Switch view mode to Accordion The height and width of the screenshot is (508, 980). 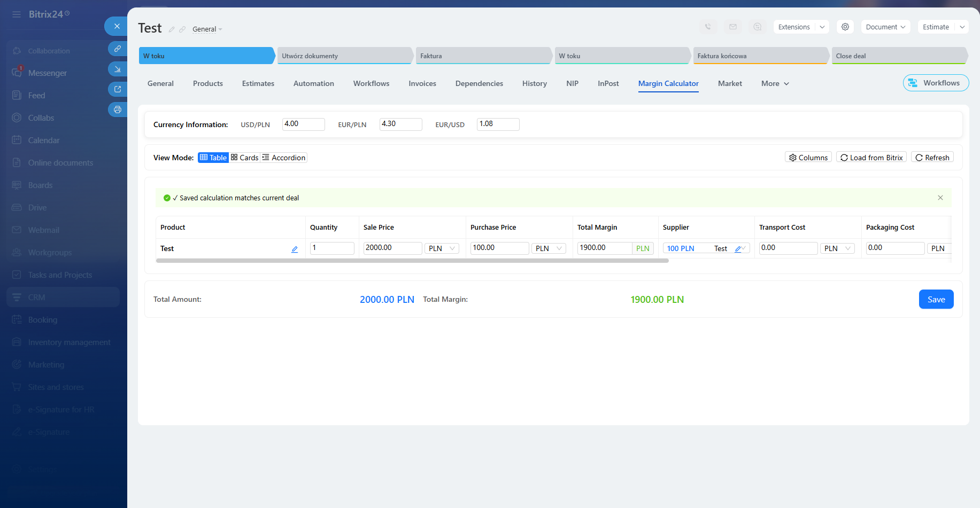[x=284, y=158]
